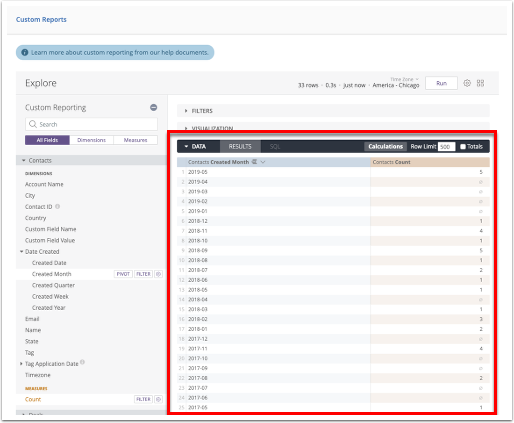
Task: Select the Created Quarter field
Action: point(53,285)
